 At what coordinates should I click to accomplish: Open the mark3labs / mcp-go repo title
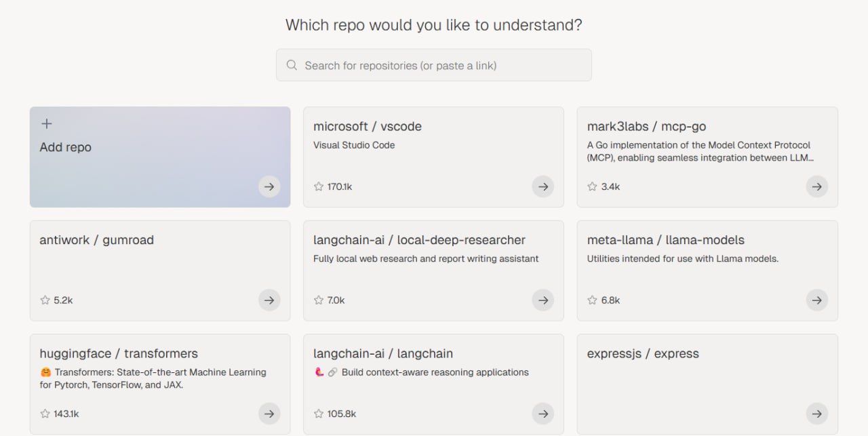point(646,126)
